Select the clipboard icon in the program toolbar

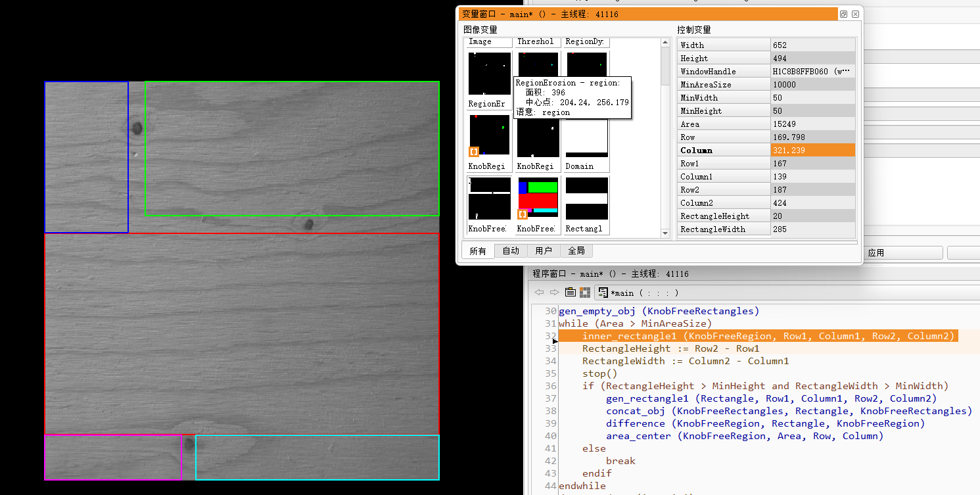[x=571, y=293]
